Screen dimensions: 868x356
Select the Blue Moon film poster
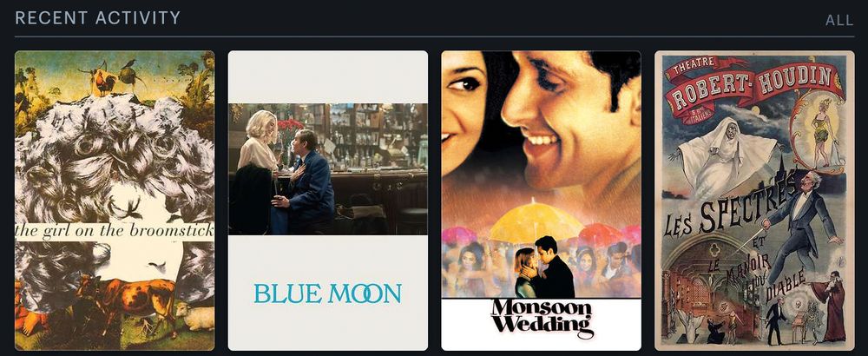coord(328,201)
